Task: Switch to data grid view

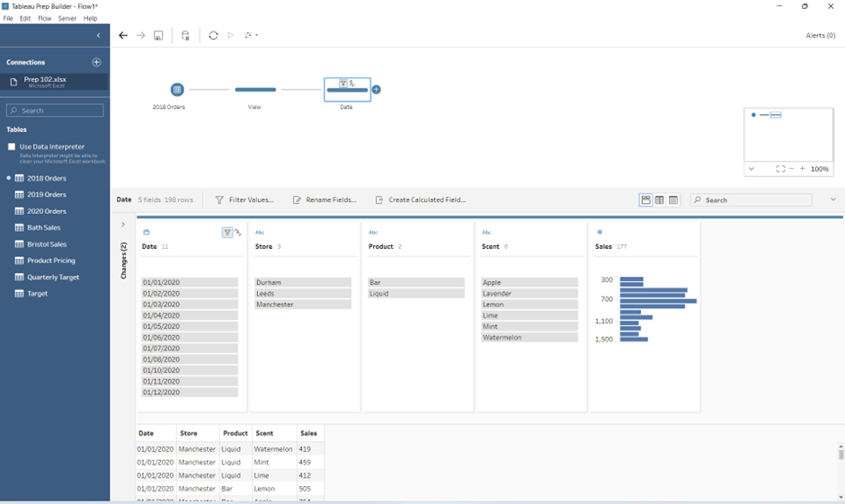Action: (x=660, y=199)
